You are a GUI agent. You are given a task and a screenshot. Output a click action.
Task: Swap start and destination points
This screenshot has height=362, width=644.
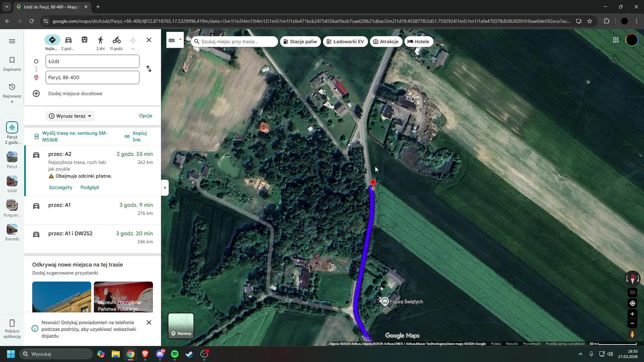point(149,69)
